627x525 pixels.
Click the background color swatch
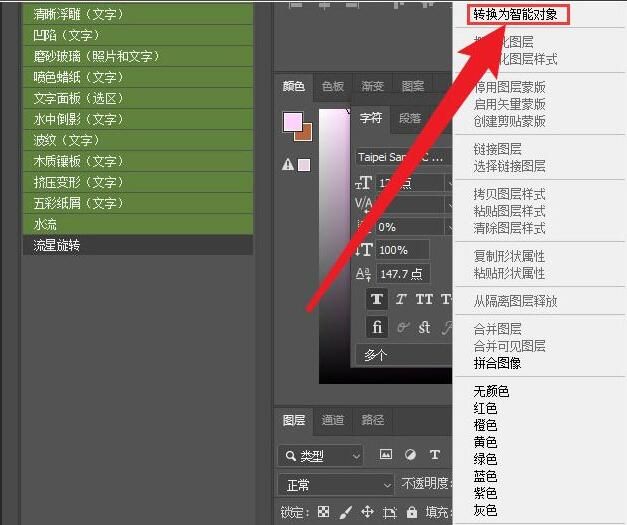point(306,134)
